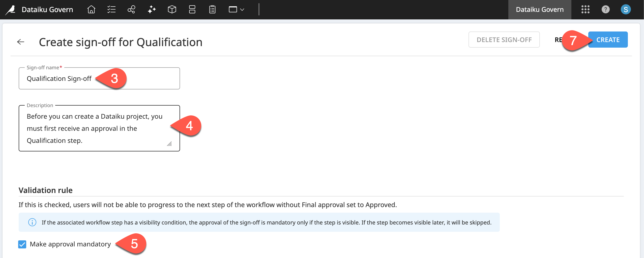Select Dataiku Govern in the top bar
The height and width of the screenshot is (258, 644).
tap(539, 10)
